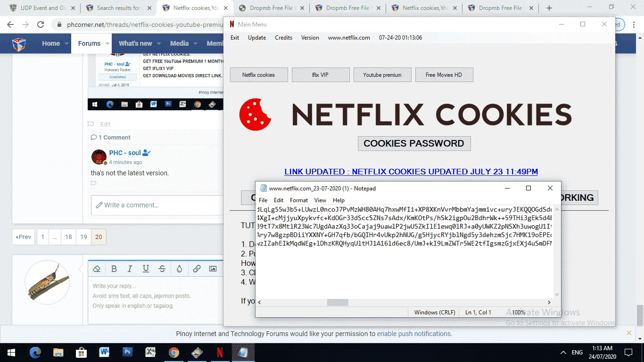The width and height of the screenshot is (644, 362).
Task: Toggle italic in the reply editor
Action: 130,269
